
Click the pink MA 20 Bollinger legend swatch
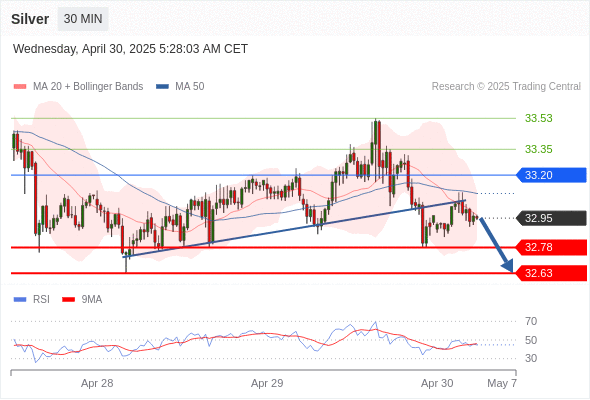(x=20, y=87)
